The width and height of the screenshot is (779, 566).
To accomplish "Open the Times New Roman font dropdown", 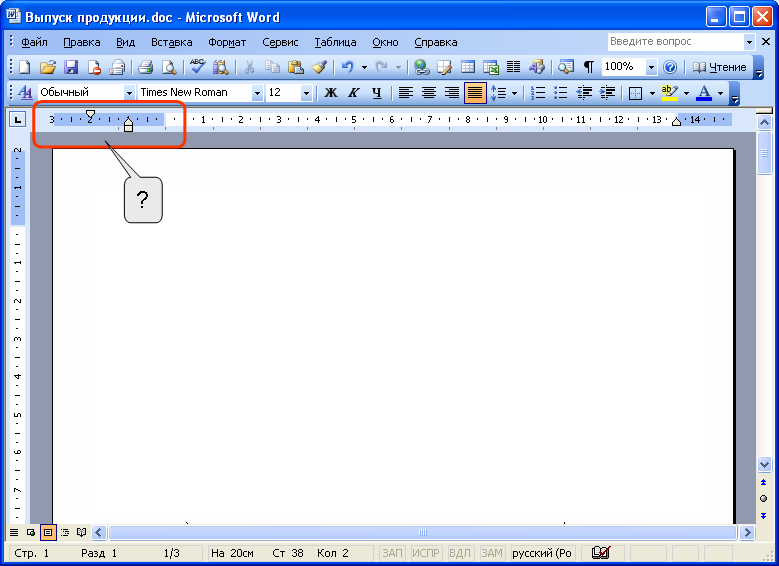I will tap(257, 92).
